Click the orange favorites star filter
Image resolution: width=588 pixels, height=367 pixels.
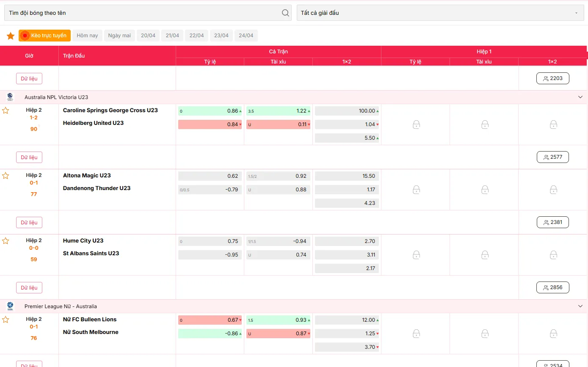coord(11,36)
